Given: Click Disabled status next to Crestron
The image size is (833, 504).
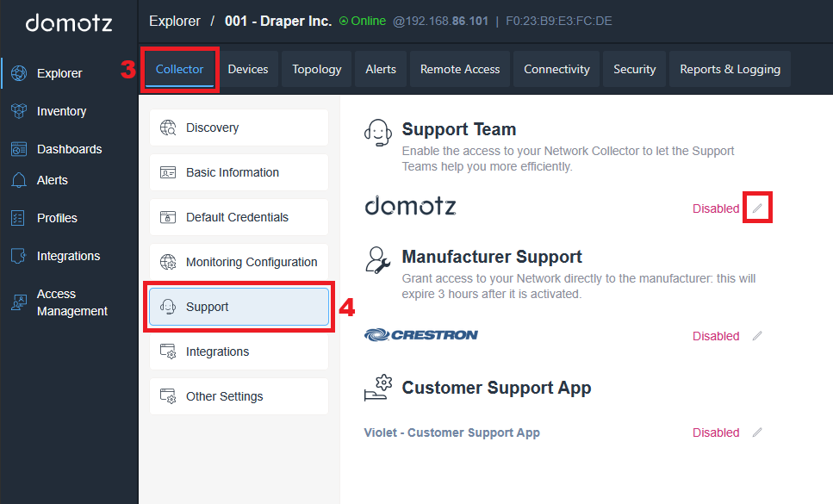Looking at the screenshot, I should tap(716, 336).
